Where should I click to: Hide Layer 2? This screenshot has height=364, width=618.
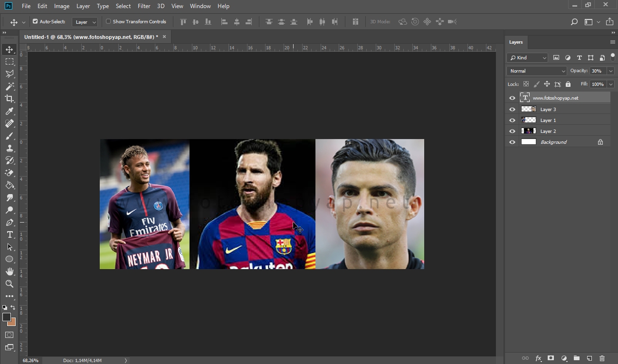pyautogui.click(x=512, y=131)
